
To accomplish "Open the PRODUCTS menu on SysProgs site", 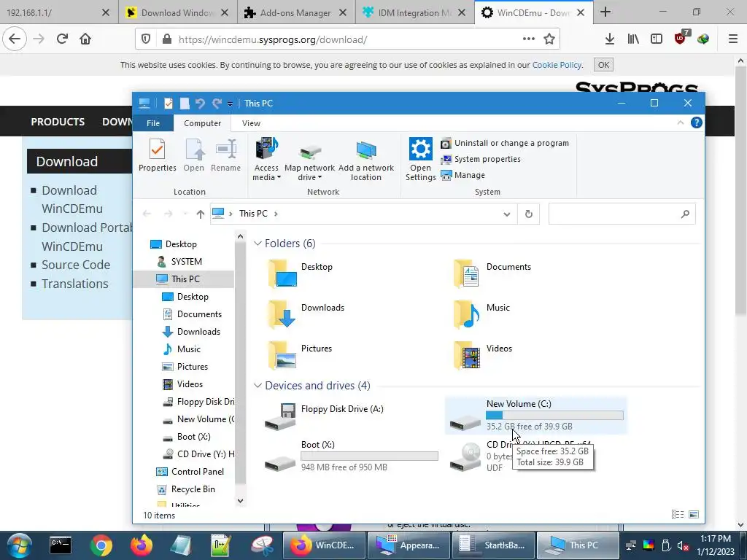I will [x=58, y=122].
